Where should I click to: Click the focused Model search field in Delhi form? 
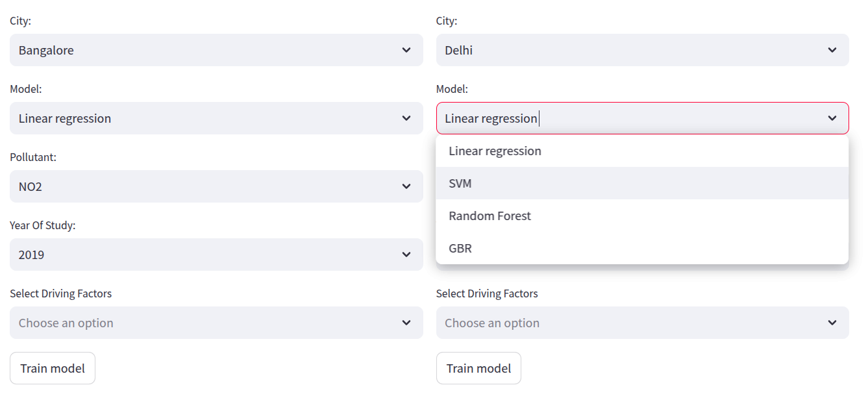[x=623, y=118]
